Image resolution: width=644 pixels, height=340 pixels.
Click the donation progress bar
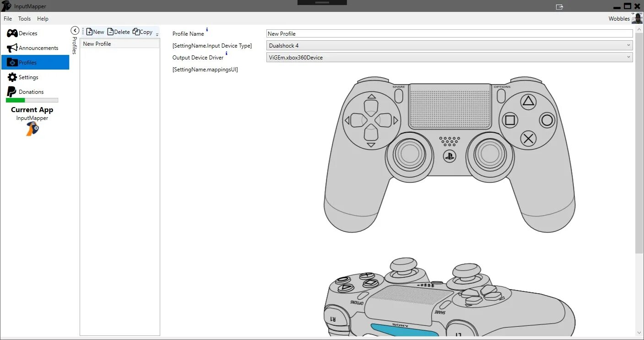click(x=32, y=100)
